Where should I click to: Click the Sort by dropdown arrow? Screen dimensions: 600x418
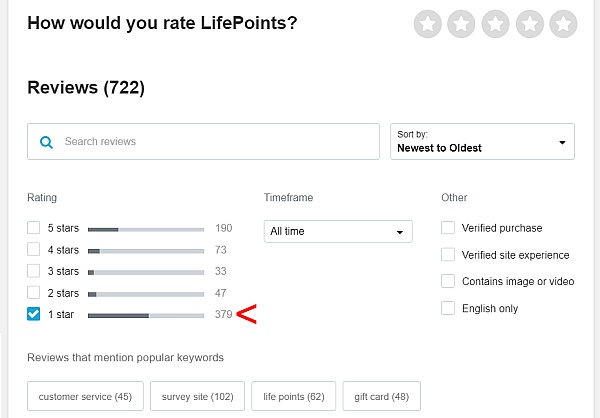pos(562,142)
